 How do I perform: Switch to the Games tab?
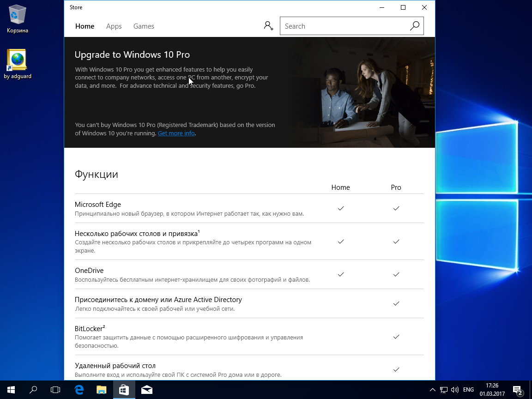pos(144,26)
